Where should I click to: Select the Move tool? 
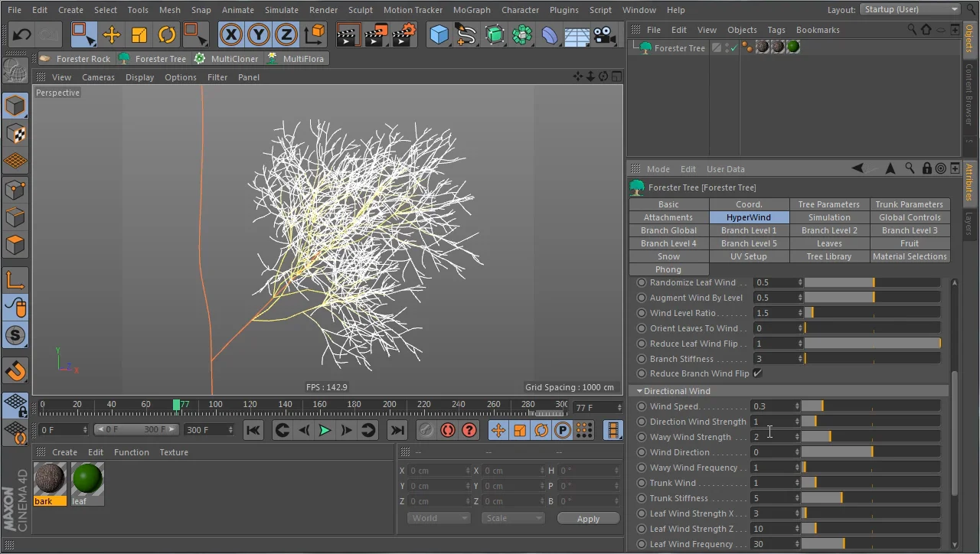click(x=111, y=34)
